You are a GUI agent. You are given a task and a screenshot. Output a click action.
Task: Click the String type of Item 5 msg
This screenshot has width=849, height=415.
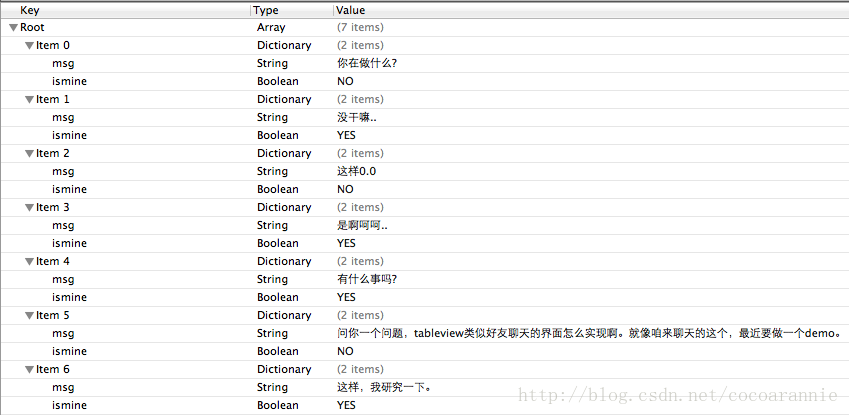(272, 333)
